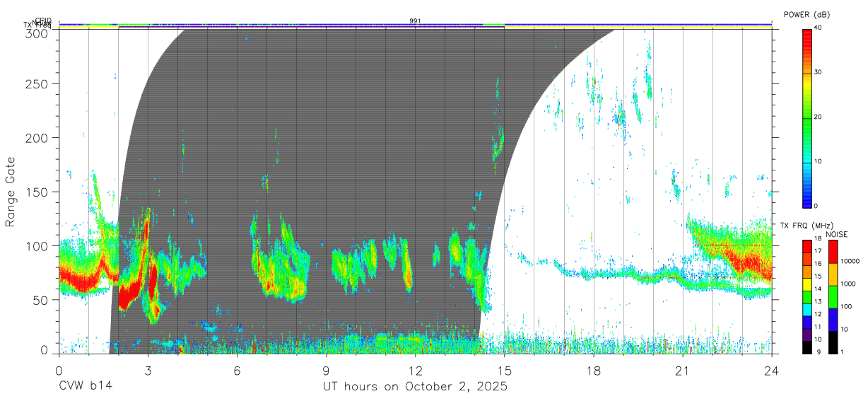Click the red top swatch in the NOISE legend
868x401 pixels.
[833, 252]
